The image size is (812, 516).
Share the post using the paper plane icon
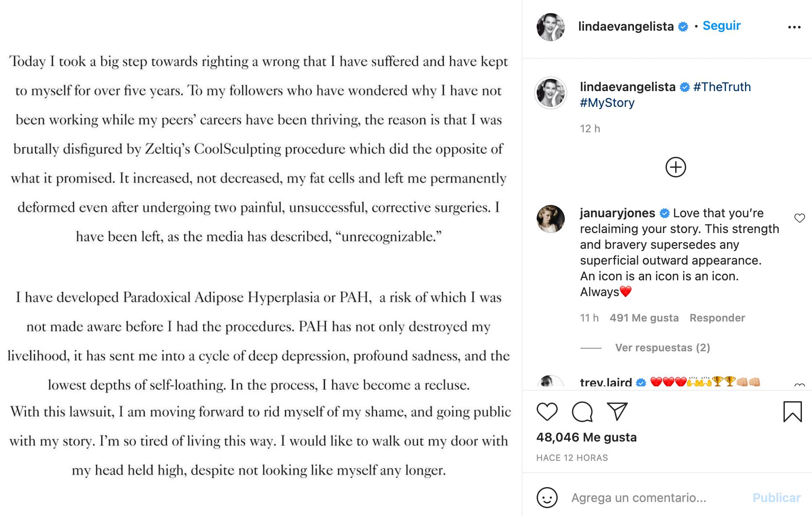(617, 411)
